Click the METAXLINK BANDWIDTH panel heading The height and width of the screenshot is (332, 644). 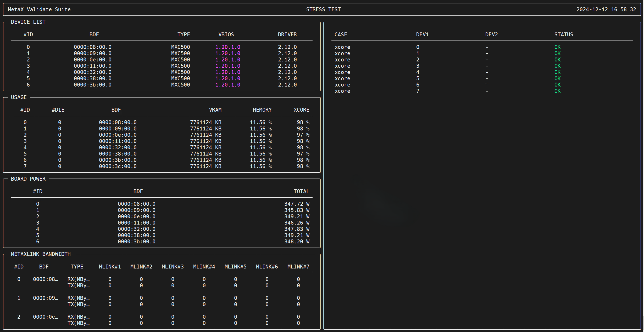tap(41, 254)
